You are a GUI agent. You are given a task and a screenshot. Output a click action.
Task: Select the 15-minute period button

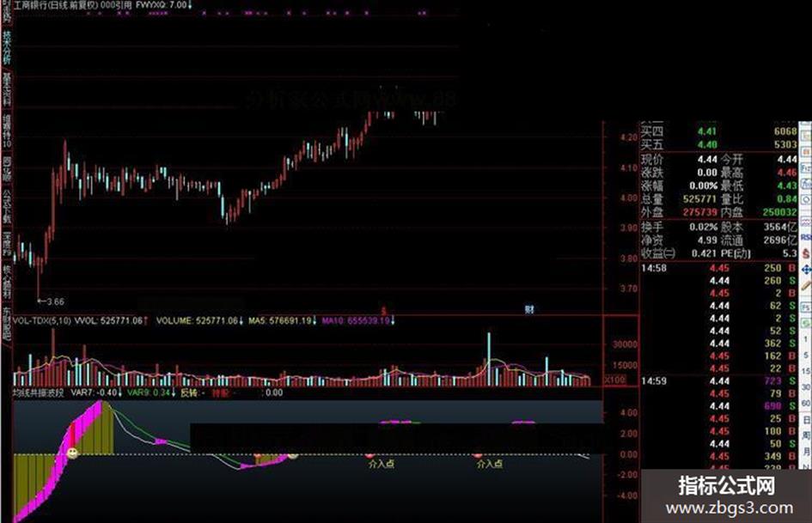(806, 371)
